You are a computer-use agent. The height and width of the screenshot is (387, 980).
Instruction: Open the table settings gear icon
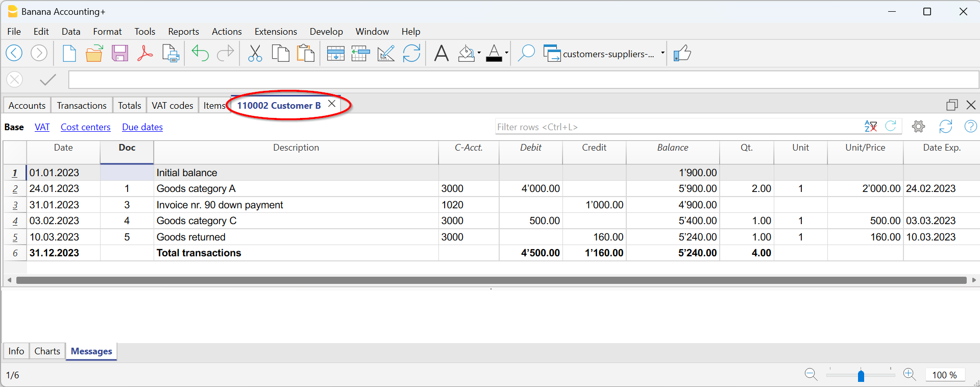pos(918,127)
